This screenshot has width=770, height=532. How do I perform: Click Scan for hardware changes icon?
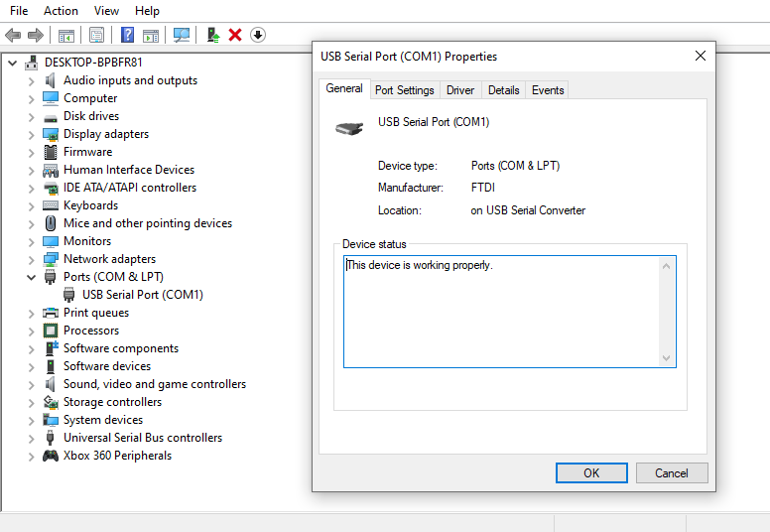tap(182, 35)
